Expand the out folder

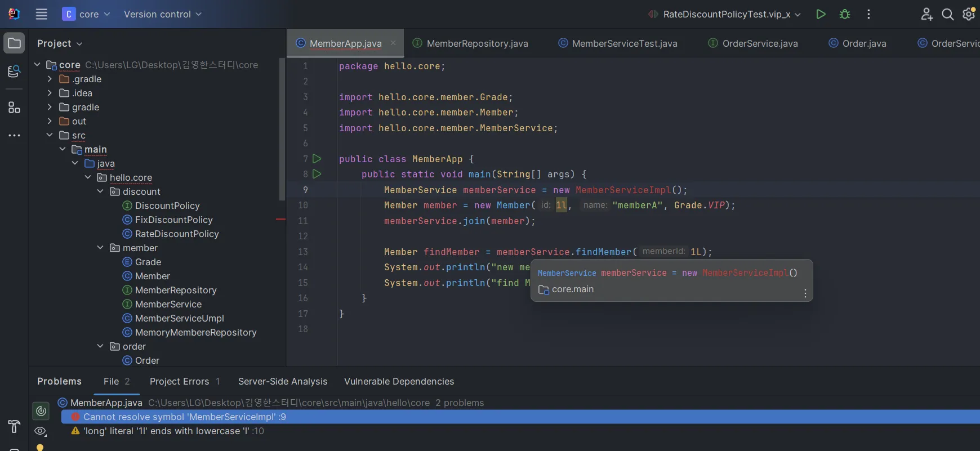(x=50, y=121)
